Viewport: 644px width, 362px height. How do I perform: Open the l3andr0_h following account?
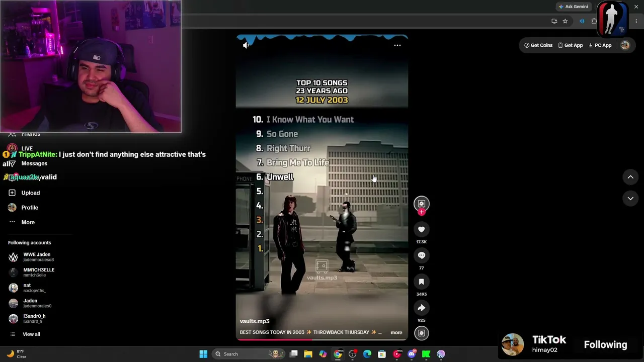coord(27,319)
